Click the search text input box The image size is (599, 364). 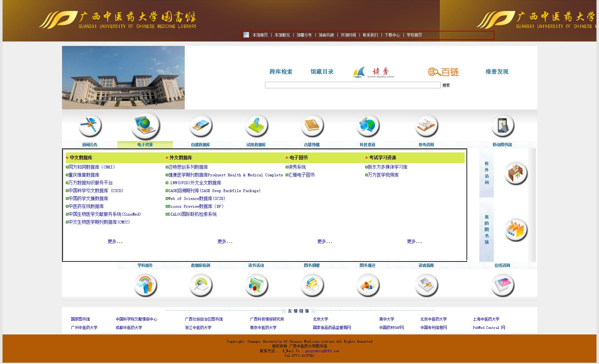coord(353,85)
